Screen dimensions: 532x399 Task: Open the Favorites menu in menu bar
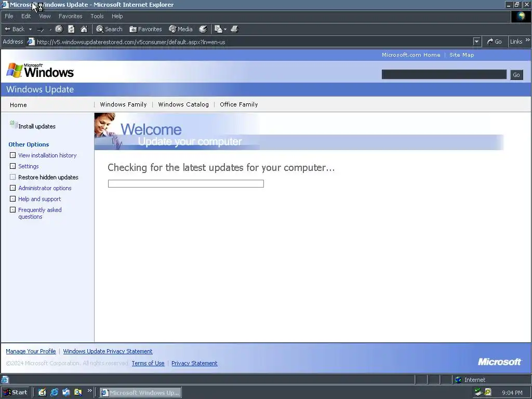click(x=70, y=16)
